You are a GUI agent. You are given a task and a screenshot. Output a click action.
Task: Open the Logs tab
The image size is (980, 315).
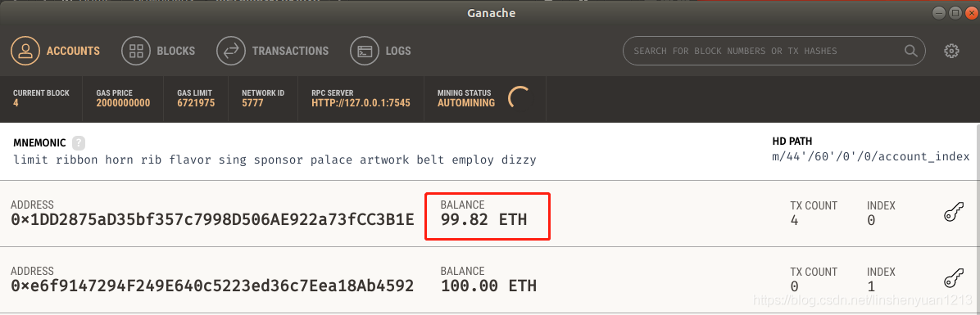(x=398, y=52)
